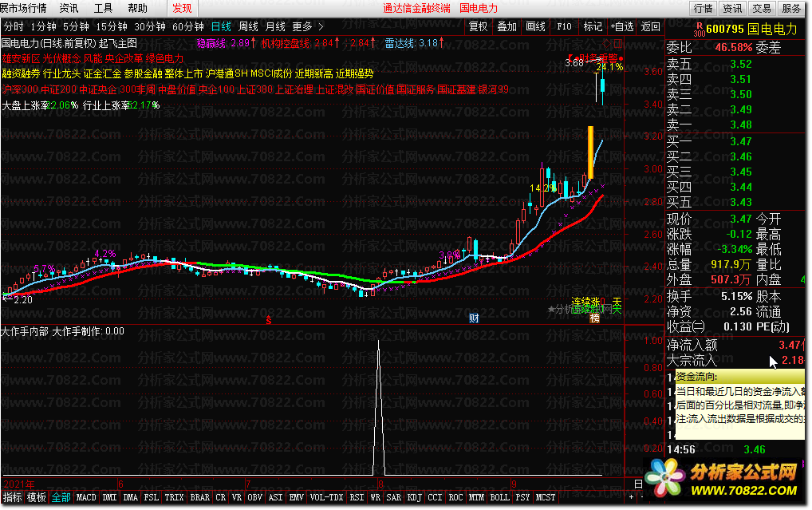Select the 30分钟 period
The width and height of the screenshot is (812, 510).
tap(150, 26)
